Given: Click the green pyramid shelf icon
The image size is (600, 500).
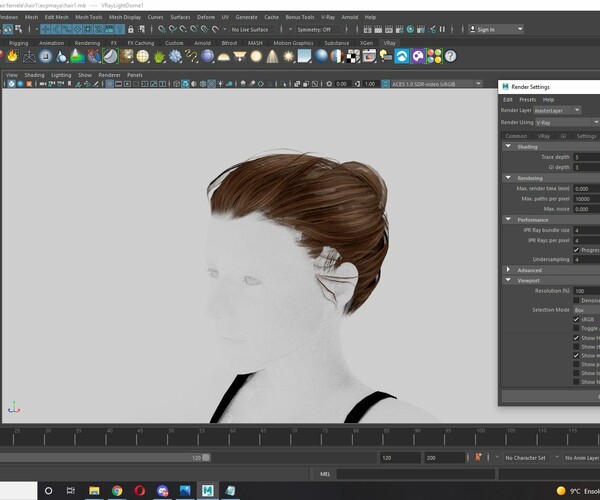Looking at the screenshot, I should coord(77,56).
